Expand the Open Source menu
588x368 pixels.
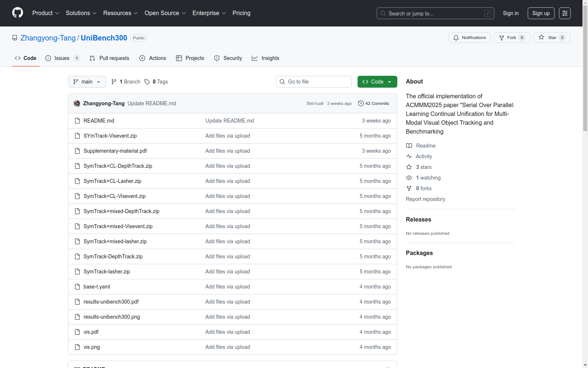point(165,13)
